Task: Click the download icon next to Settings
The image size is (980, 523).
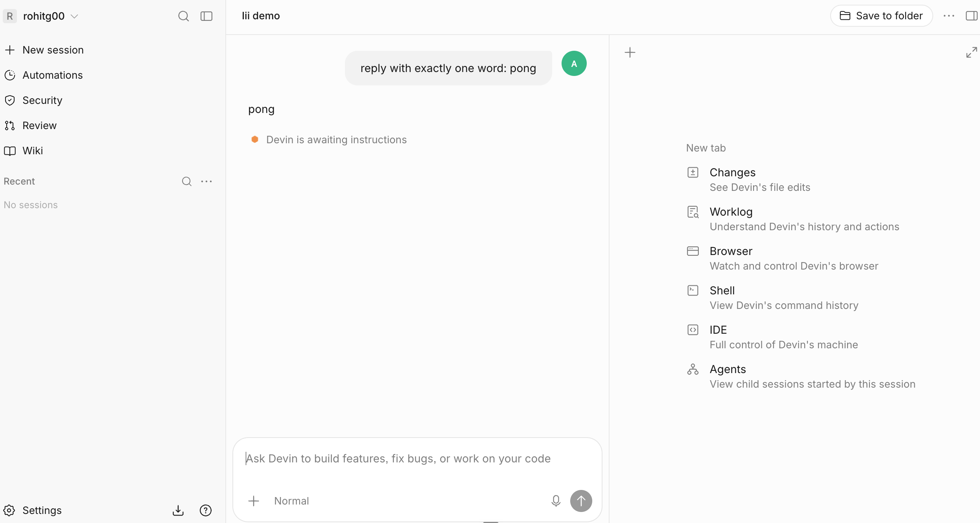Action: coord(178,510)
